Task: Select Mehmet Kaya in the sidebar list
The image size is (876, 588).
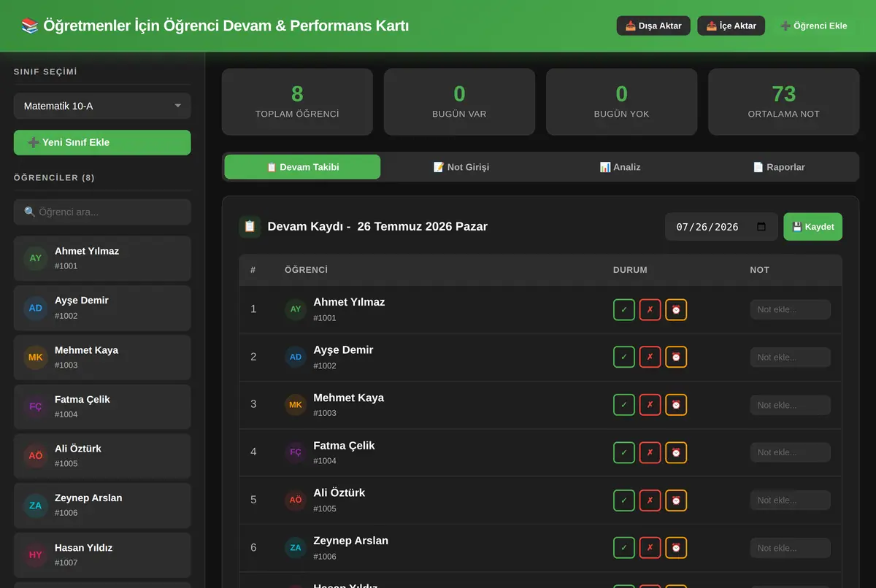Action: (102, 357)
